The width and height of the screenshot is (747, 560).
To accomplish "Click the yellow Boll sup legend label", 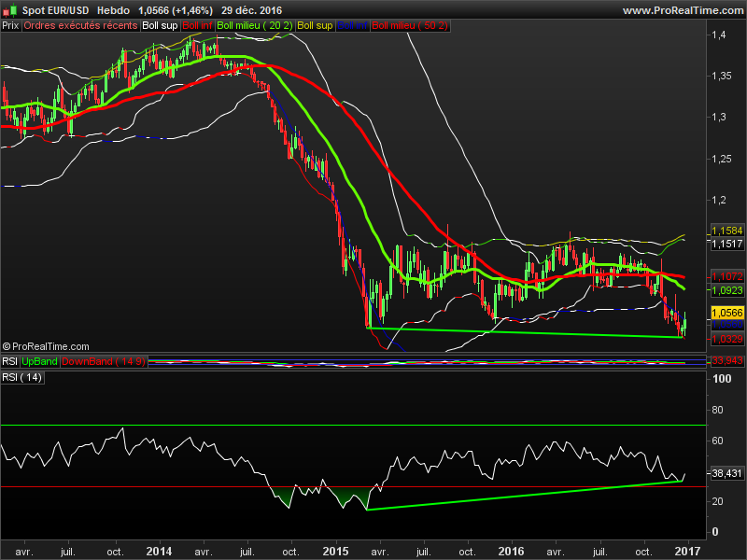I will (315, 26).
